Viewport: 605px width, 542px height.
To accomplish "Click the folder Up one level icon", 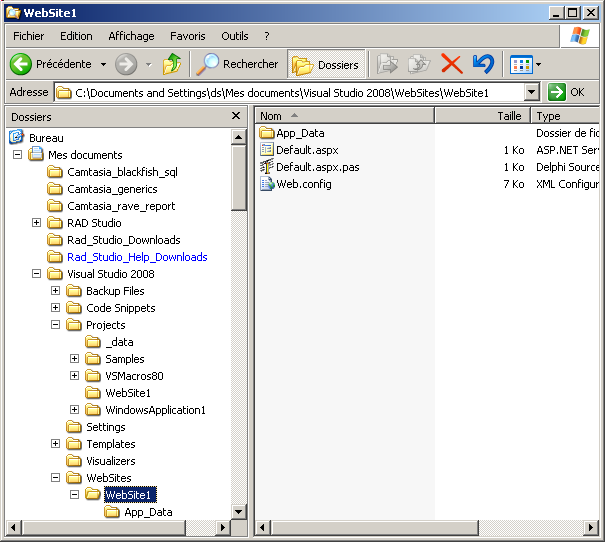I will [172, 64].
